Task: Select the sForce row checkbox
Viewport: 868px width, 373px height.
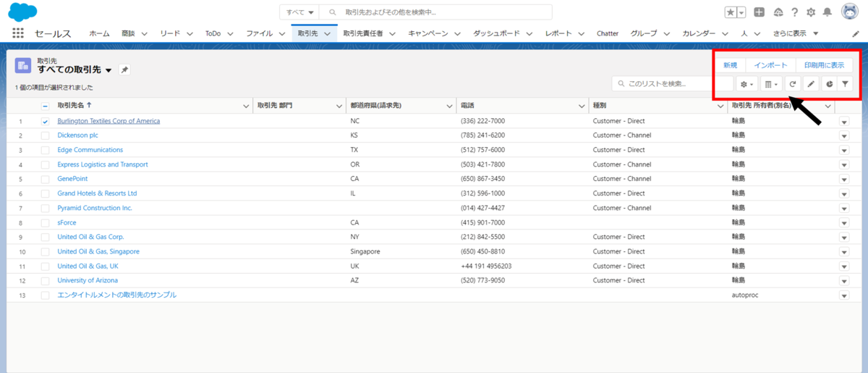Action: tap(45, 222)
